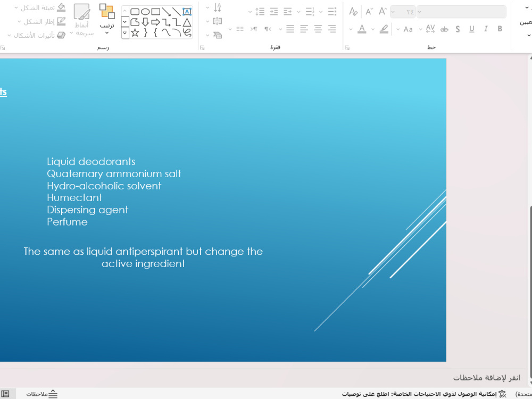
Task: Click the Clear All Formatting icon
Action: (353, 12)
